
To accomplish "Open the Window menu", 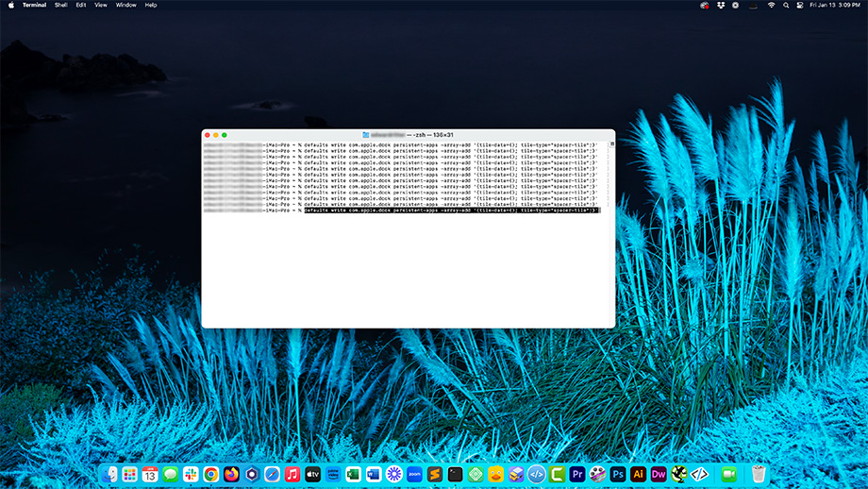I will [125, 5].
